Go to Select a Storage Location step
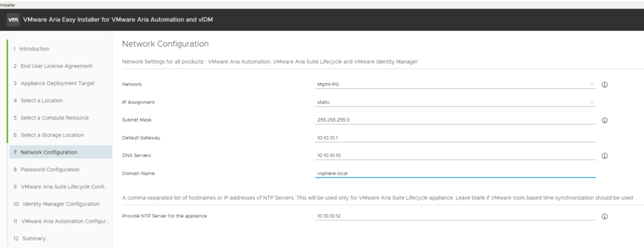 (x=48, y=135)
